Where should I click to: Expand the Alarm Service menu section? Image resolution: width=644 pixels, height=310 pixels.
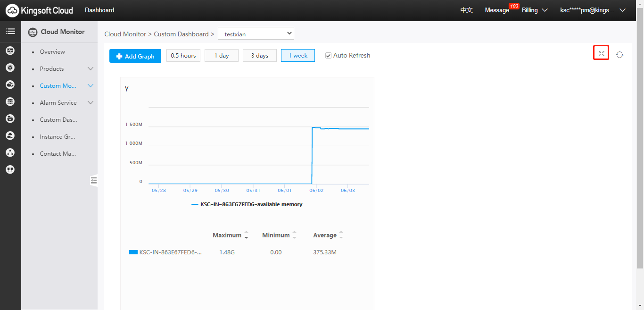pos(91,103)
